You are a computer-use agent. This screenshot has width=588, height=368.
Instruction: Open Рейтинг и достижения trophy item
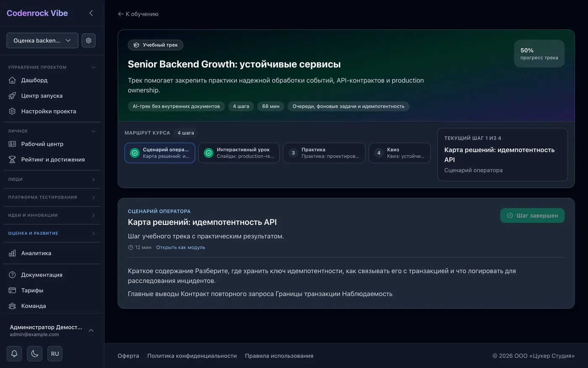point(52,159)
